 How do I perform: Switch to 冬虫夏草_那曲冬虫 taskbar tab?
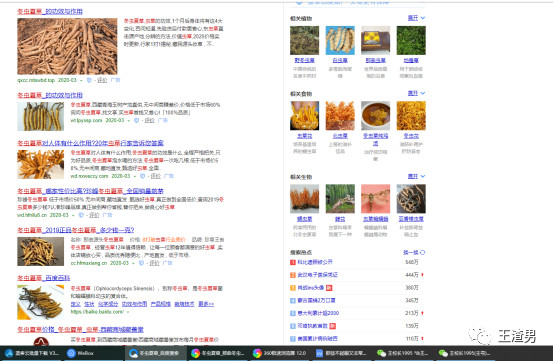(x=218, y=353)
